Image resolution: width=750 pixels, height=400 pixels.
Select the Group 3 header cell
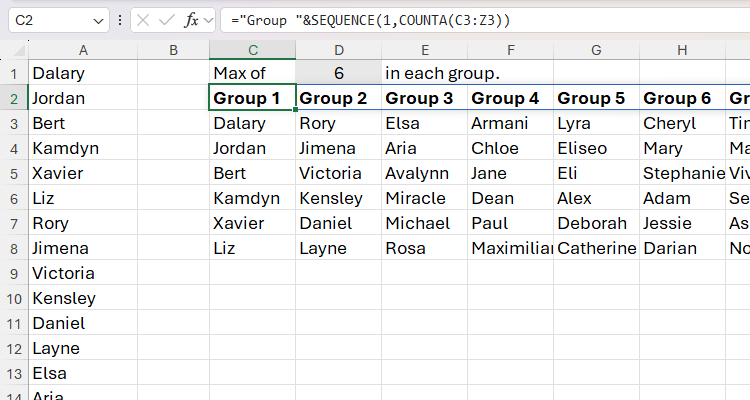coord(424,98)
